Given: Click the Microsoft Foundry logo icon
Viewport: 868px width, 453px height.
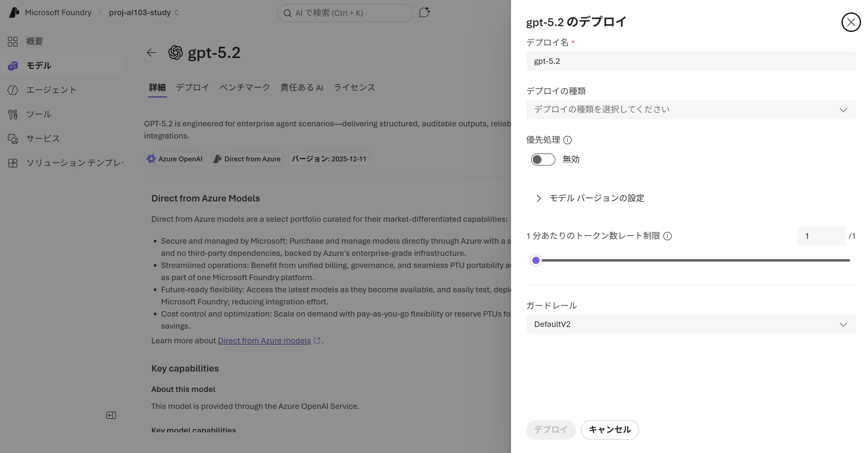Looking at the screenshot, I should click(14, 12).
